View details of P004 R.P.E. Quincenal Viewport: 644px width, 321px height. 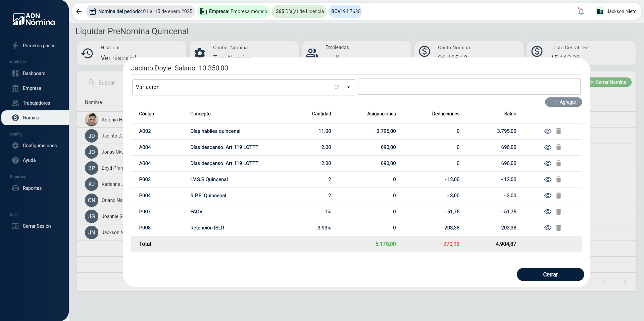(x=548, y=196)
